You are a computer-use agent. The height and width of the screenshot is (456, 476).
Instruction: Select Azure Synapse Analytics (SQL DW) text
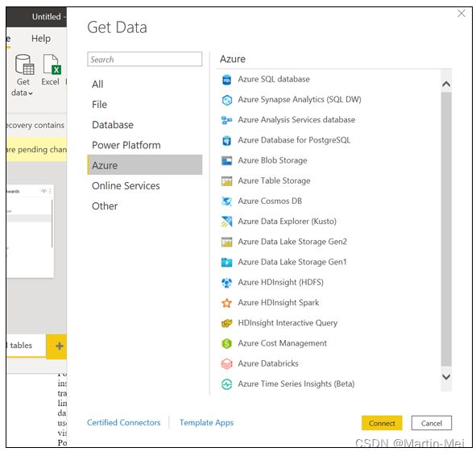tap(300, 100)
